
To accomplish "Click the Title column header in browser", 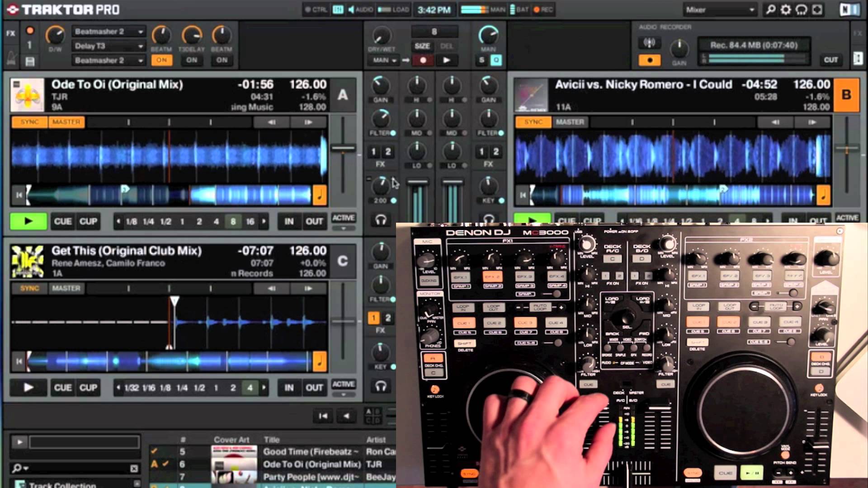I will pyautogui.click(x=272, y=440).
